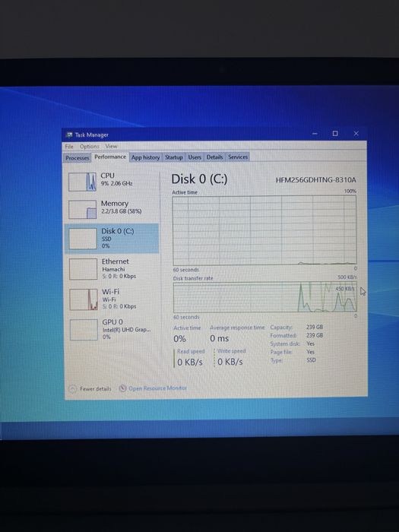
Task: Open Resource Monitor link
Action: 158,388
